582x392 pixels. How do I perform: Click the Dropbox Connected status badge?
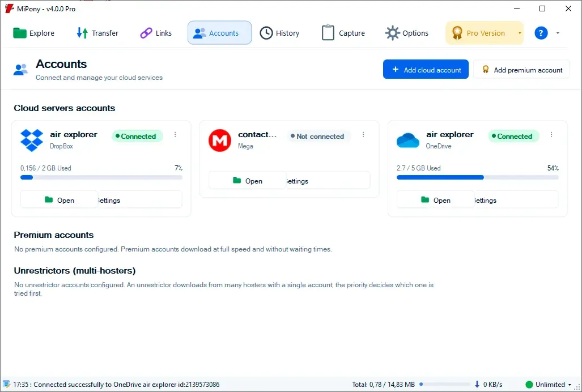click(137, 136)
